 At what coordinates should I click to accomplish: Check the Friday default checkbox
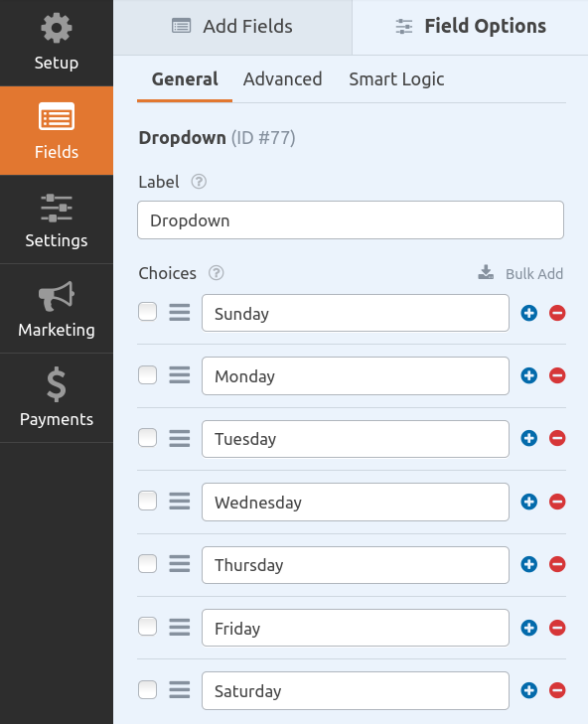(147, 627)
